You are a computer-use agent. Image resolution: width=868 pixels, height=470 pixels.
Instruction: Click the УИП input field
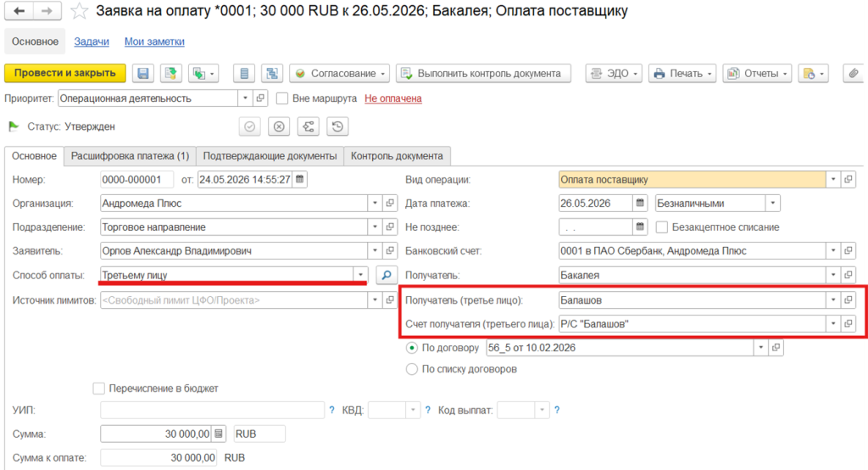pos(212,410)
